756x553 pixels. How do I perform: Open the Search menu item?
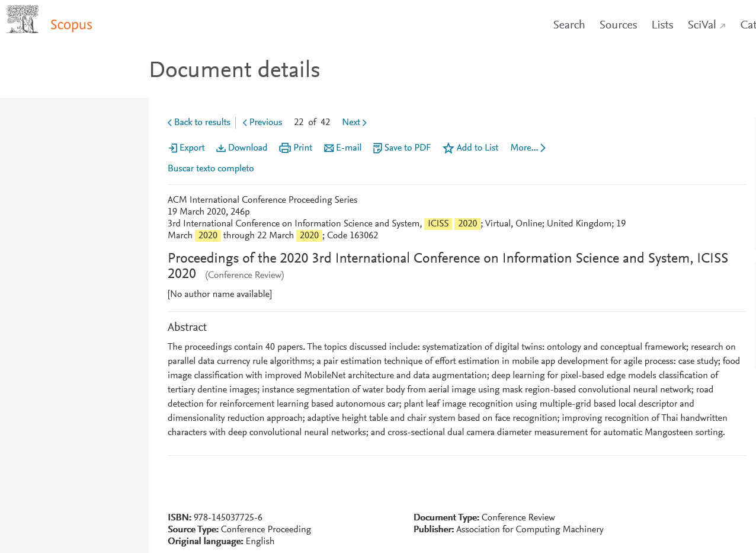click(x=569, y=25)
